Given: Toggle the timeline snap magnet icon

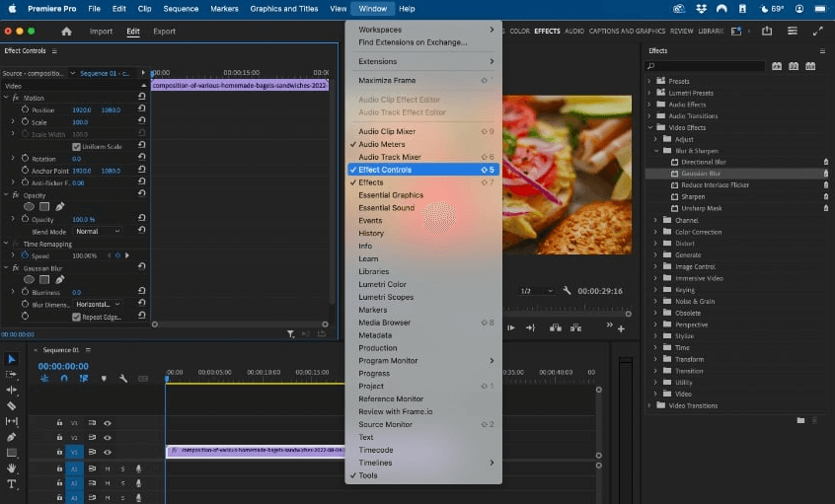Looking at the screenshot, I should tap(64, 378).
